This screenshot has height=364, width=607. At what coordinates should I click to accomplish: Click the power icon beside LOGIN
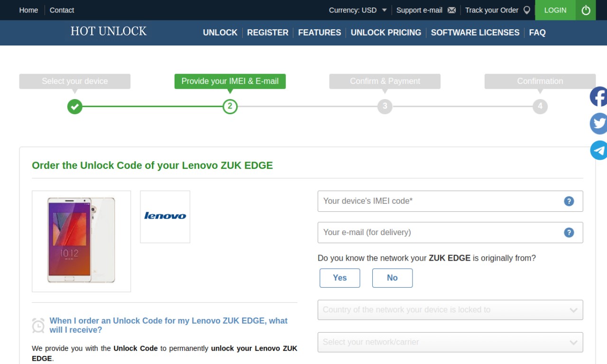586,10
